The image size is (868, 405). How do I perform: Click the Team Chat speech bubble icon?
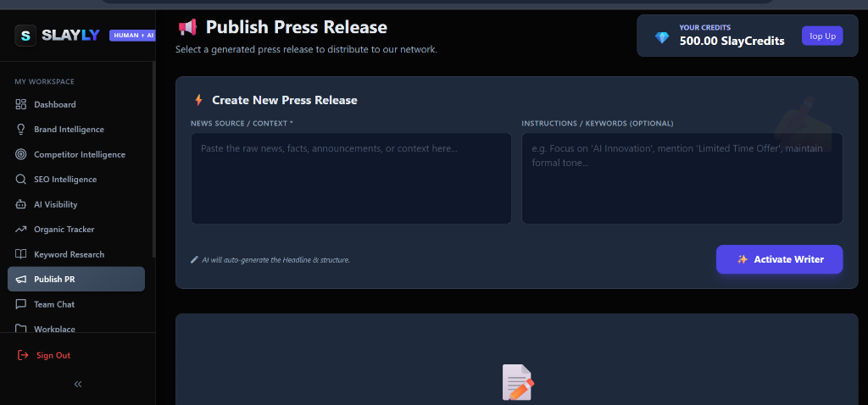21,304
